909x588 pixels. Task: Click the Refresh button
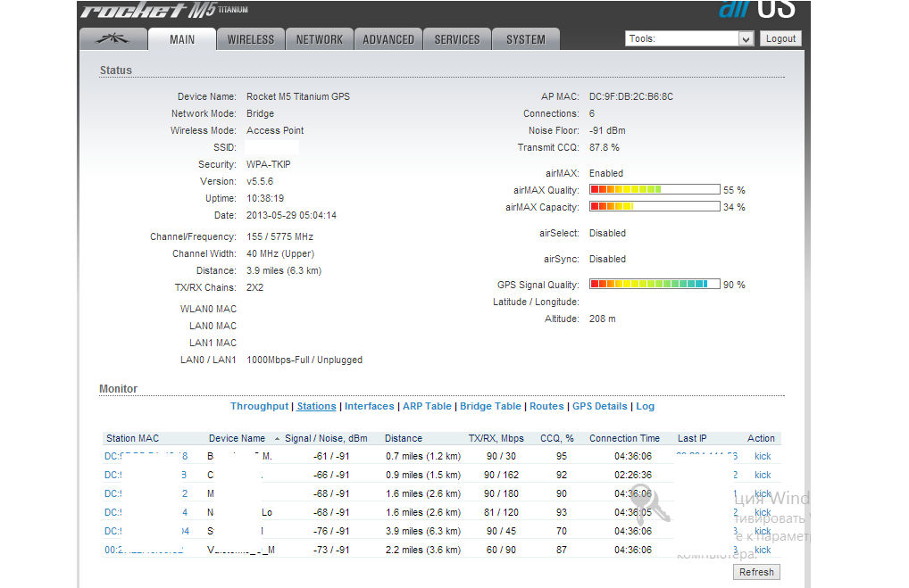click(757, 572)
